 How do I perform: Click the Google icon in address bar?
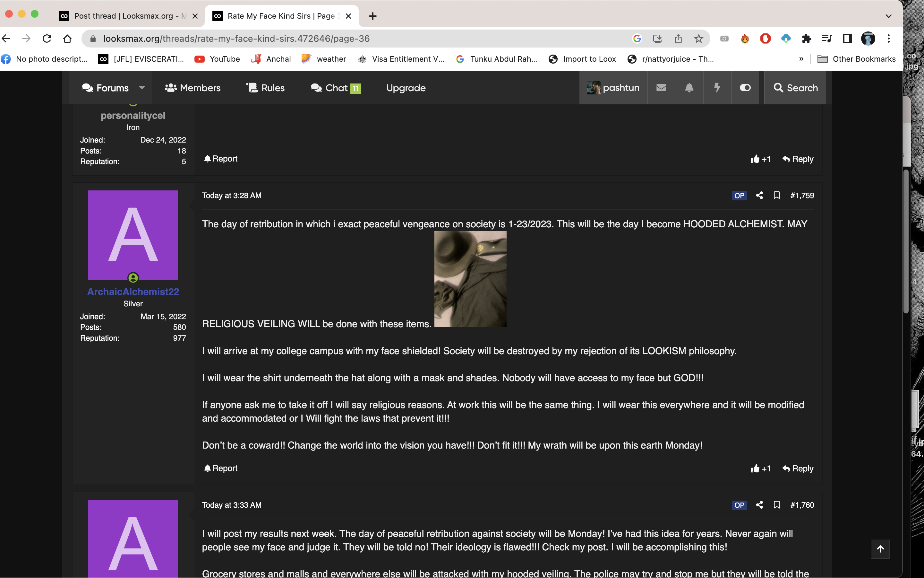(637, 39)
